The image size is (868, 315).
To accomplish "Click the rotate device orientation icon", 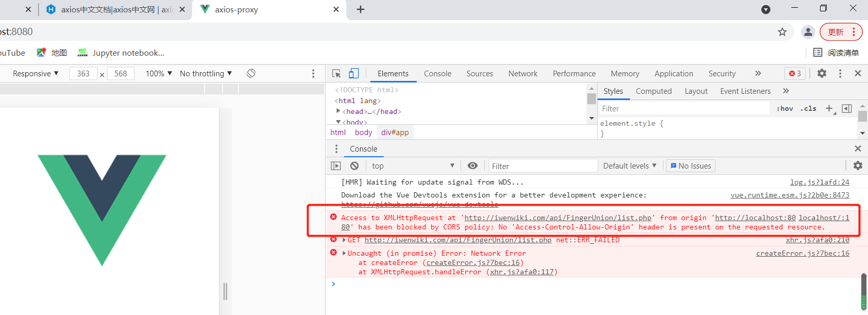I will click(251, 73).
